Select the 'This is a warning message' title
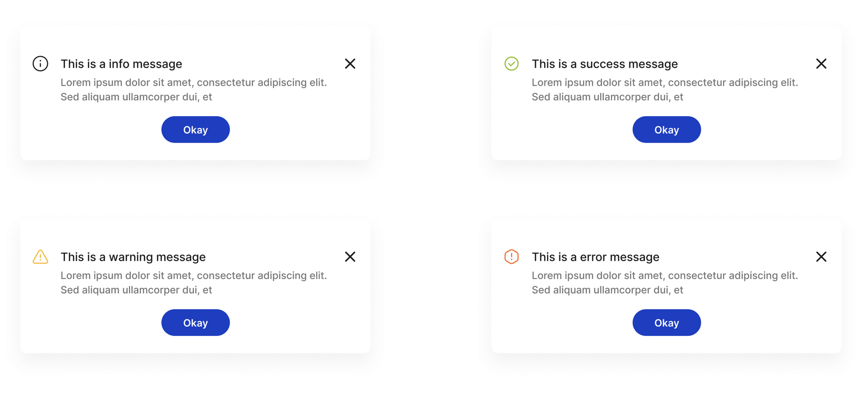The width and height of the screenshot is (868, 398). (133, 257)
